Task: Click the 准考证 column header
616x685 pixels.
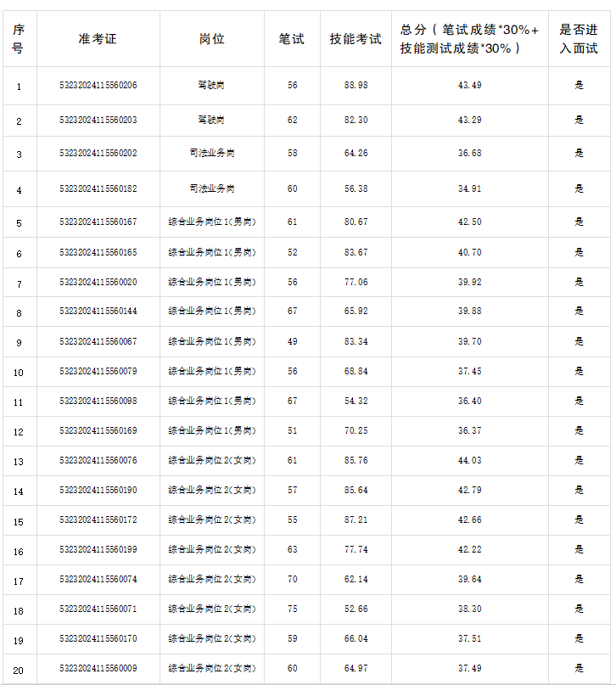Action: pos(98,39)
